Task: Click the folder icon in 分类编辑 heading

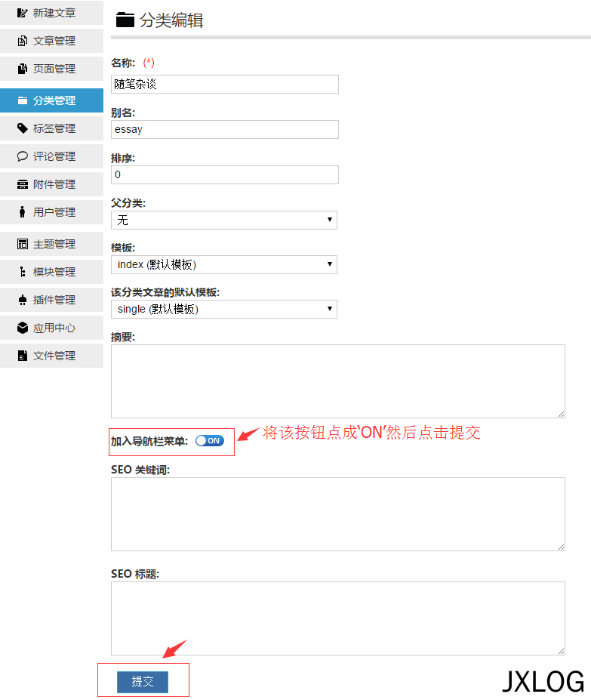Action: [x=125, y=20]
